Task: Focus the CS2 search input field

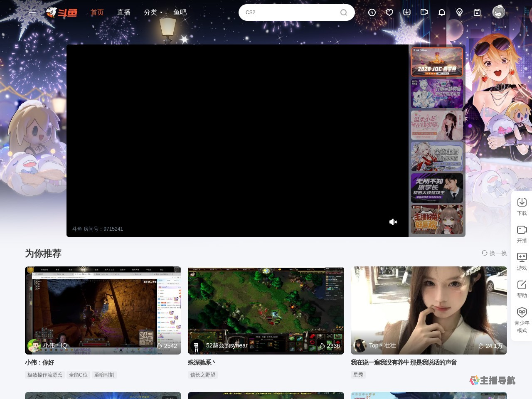Action: coord(289,12)
